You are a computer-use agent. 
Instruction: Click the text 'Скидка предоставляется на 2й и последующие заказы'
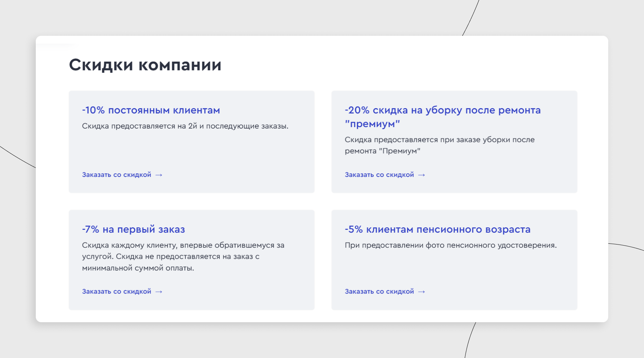pyautogui.click(x=185, y=126)
